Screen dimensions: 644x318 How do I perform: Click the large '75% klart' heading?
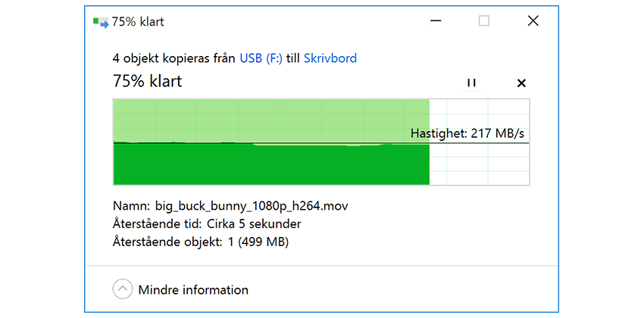coord(147,80)
